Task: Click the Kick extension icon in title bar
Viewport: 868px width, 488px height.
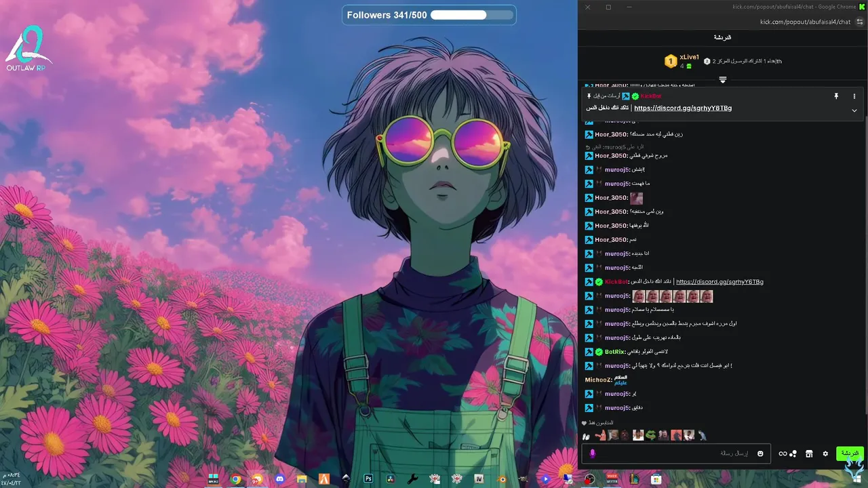Action: pyautogui.click(x=863, y=7)
